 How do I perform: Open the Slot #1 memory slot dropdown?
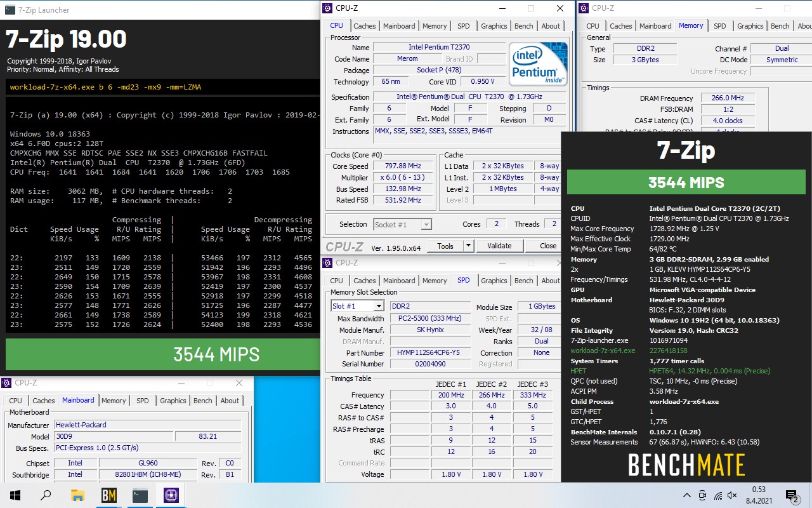[x=357, y=306]
